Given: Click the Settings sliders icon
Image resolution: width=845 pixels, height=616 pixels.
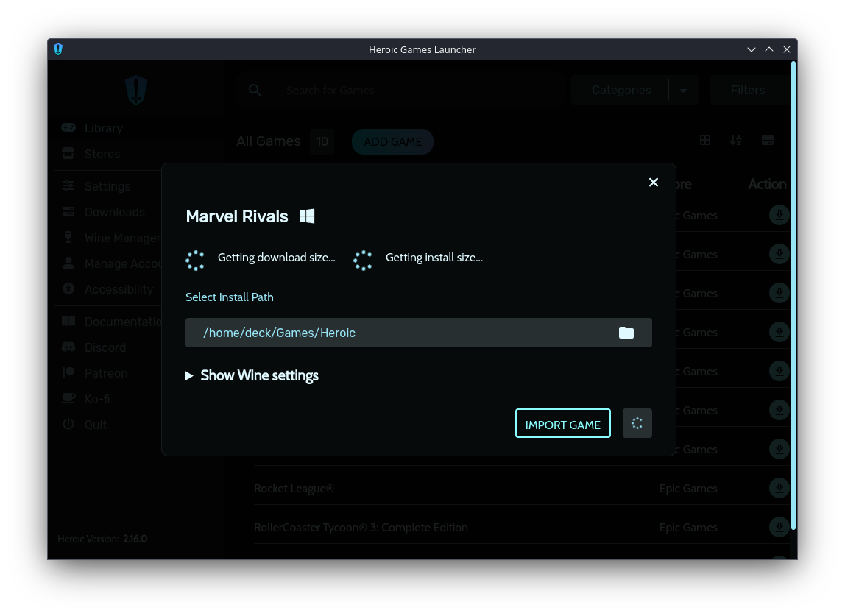Looking at the screenshot, I should 68,185.
